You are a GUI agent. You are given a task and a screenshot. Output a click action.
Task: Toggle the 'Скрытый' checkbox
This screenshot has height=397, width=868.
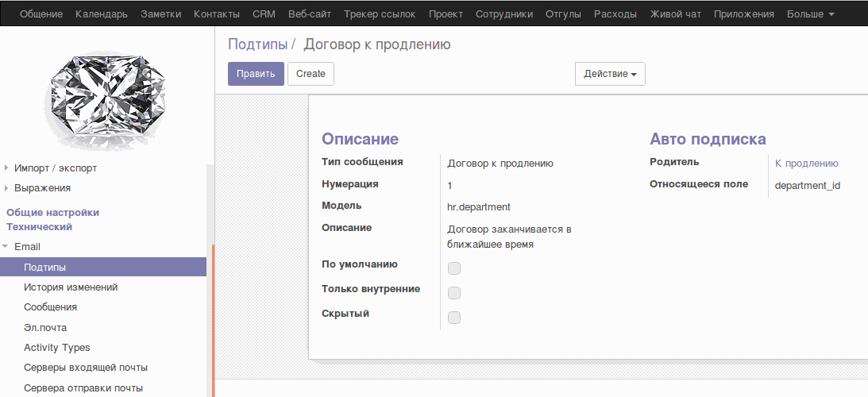click(x=454, y=318)
